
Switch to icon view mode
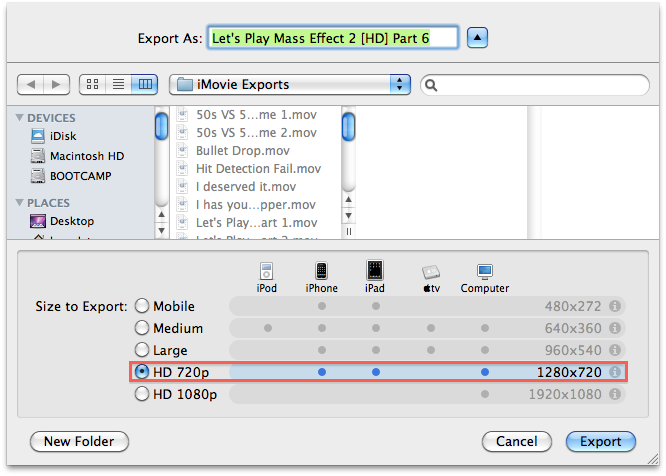92,84
